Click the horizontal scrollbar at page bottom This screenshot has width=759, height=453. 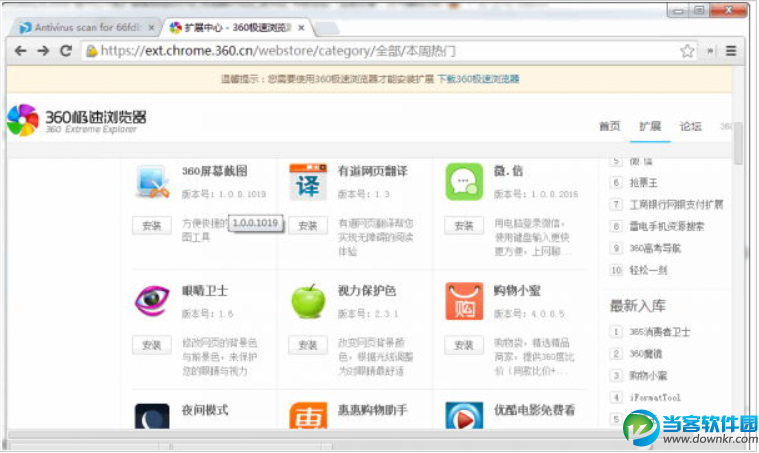tap(370, 434)
